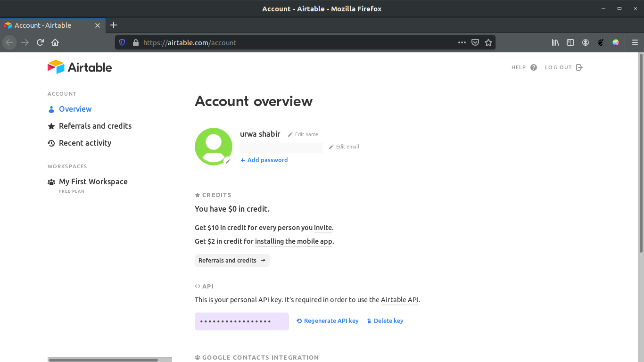Click the colorful circle extension icon
644x362 pixels.
[616, 42]
